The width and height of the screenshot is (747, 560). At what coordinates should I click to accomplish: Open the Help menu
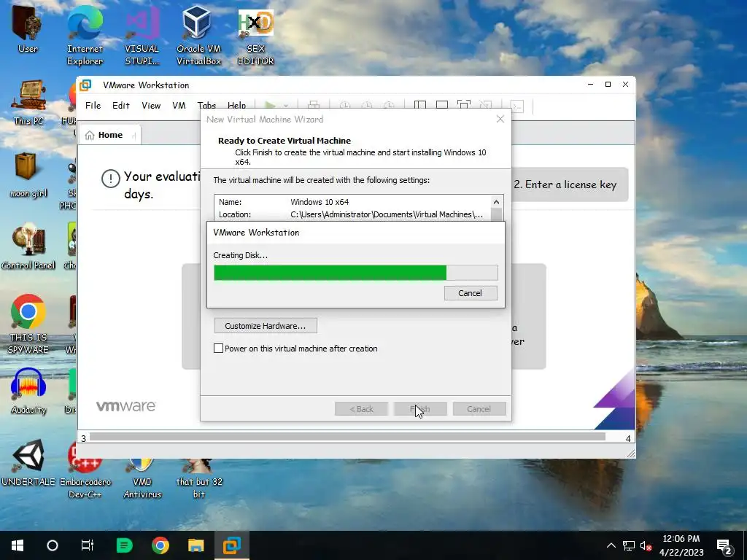pos(237,105)
